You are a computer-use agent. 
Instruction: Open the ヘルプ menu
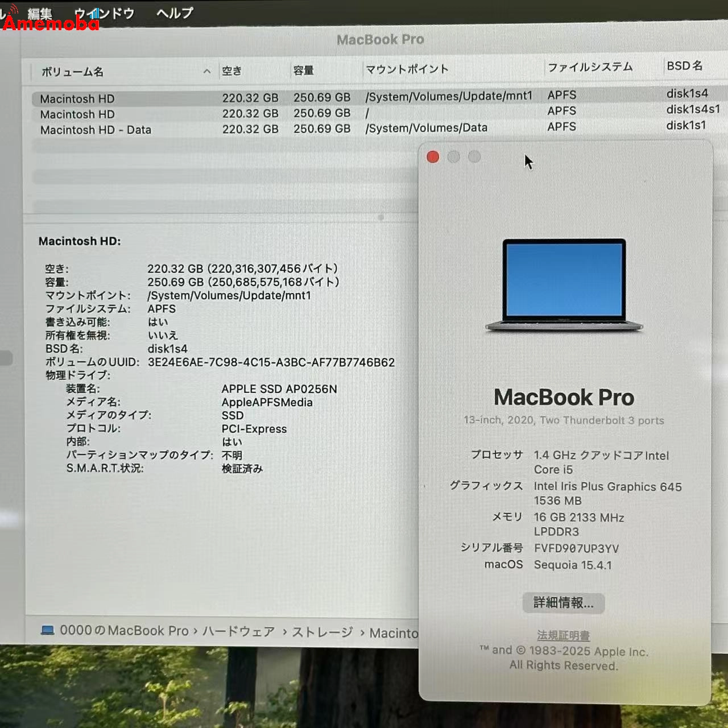click(x=172, y=13)
